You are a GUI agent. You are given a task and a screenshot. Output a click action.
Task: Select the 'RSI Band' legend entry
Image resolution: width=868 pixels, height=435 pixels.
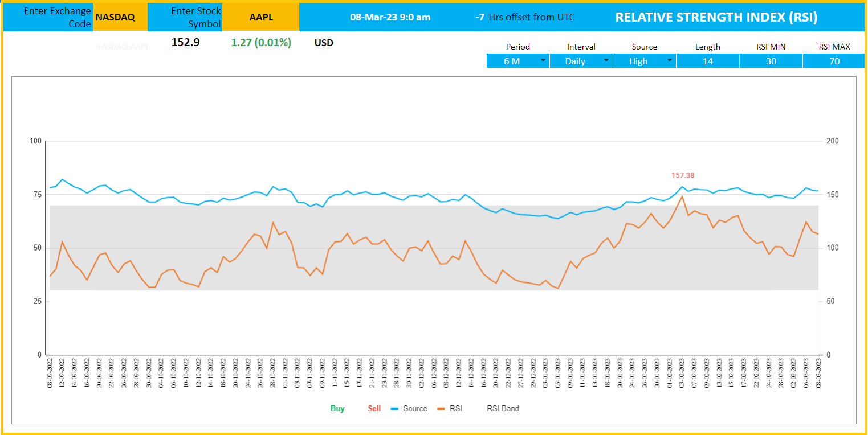click(503, 408)
